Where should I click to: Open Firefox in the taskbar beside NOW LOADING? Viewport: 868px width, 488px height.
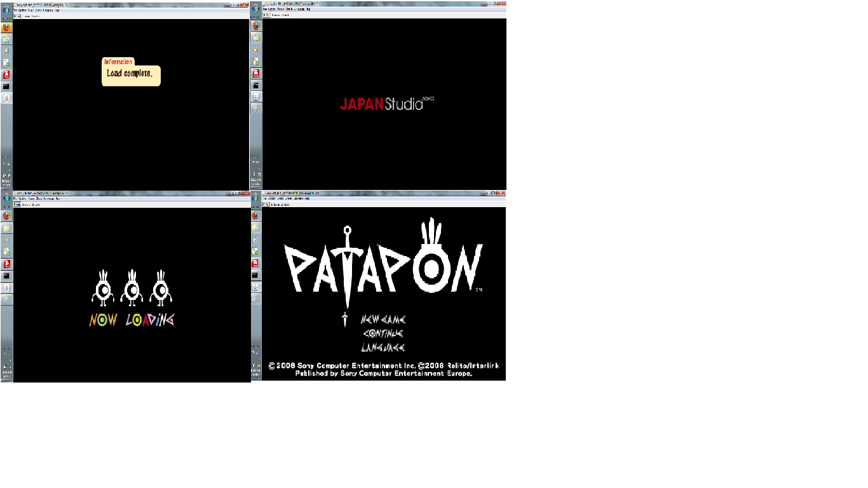click(x=6, y=215)
